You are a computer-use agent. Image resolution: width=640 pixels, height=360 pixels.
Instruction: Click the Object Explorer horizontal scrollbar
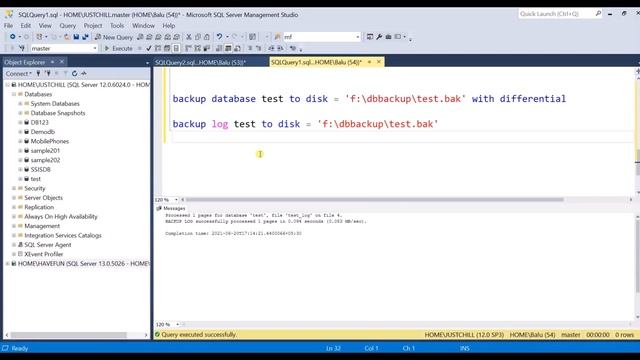point(69,335)
